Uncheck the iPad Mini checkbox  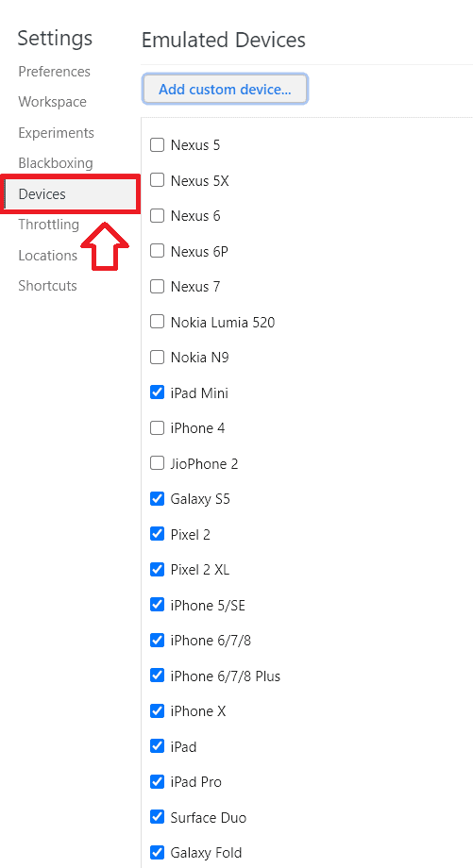158,392
